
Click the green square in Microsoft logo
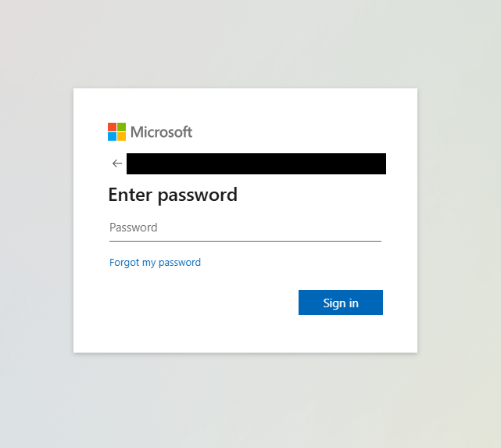(121, 127)
